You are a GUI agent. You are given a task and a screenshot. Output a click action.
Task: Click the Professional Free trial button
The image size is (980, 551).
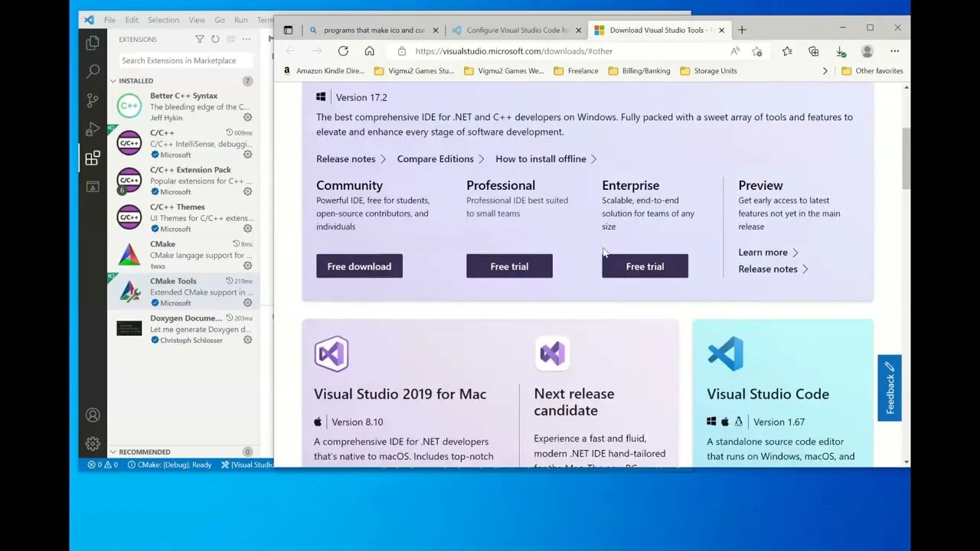point(509,266)
